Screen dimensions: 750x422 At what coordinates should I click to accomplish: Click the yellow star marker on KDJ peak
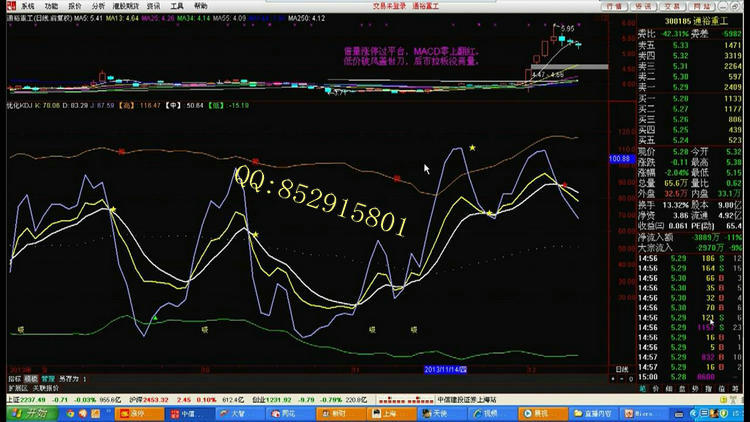coord(472,148)
